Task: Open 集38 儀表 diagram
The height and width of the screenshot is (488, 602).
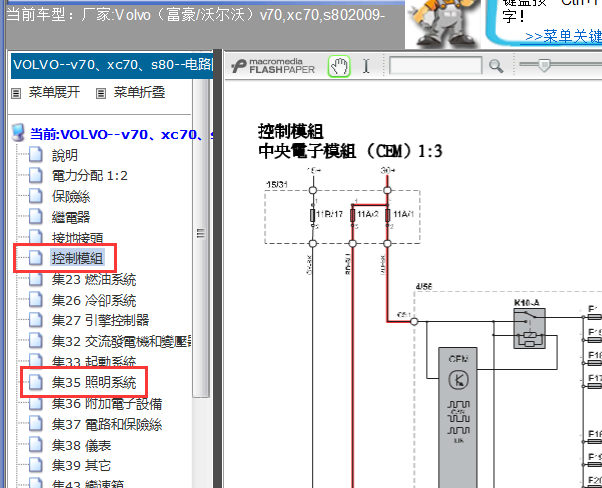Action: [81, 445]
